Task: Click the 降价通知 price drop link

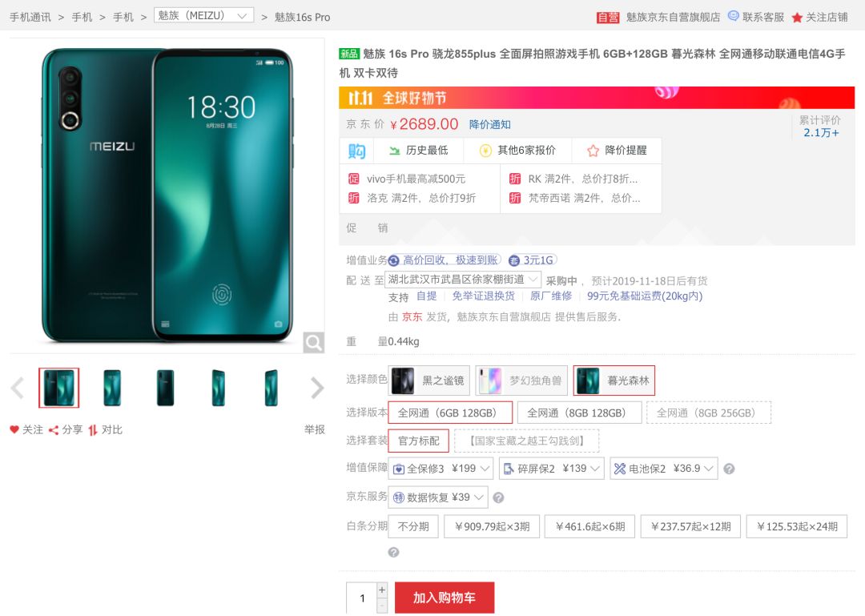Action: tap(490, 125)
